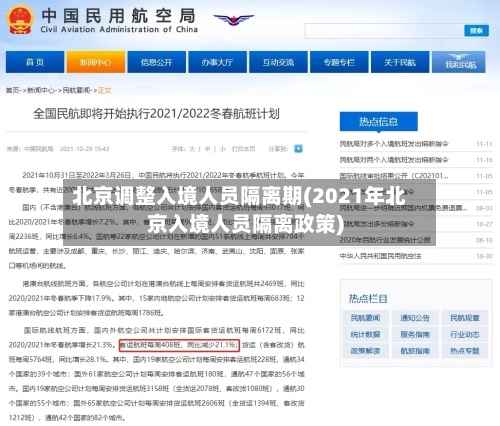The width and height of the screenshot is (500, 426).
Task: Open the 互动交流 navigation tab
Action: [x=278, y=62]
